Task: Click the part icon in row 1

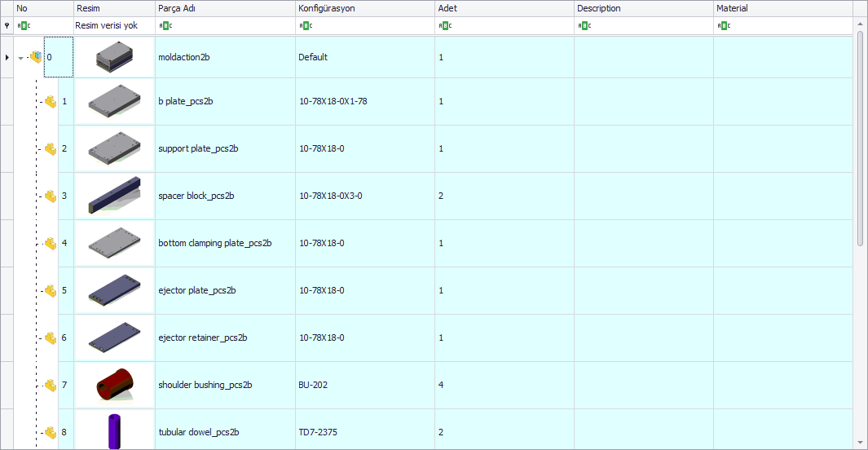Action: click(x=51, y=102)
